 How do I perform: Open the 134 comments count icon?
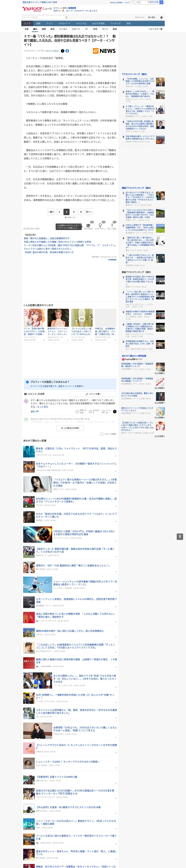click(x=49, y=51)
